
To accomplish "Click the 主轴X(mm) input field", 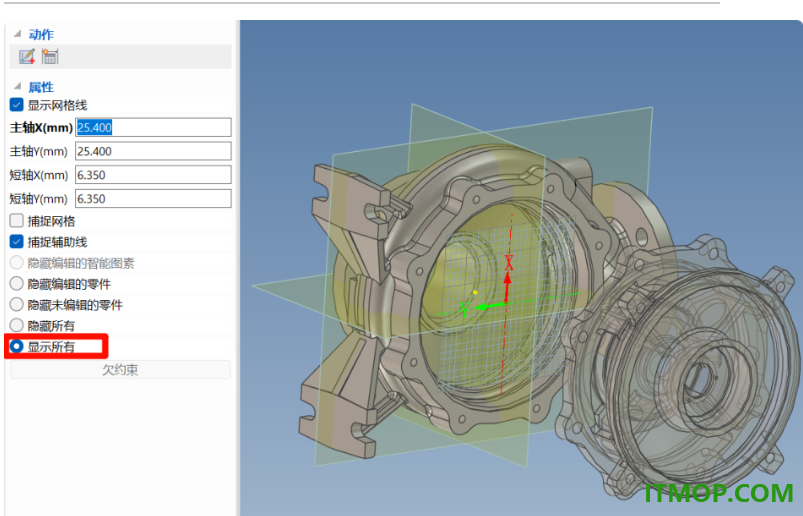I will coord(153,127).
